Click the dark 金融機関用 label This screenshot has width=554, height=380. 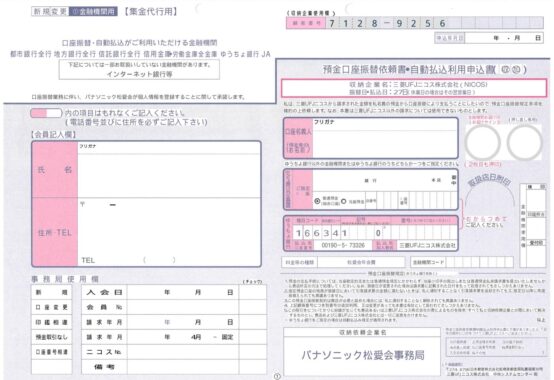coord(93,12)
